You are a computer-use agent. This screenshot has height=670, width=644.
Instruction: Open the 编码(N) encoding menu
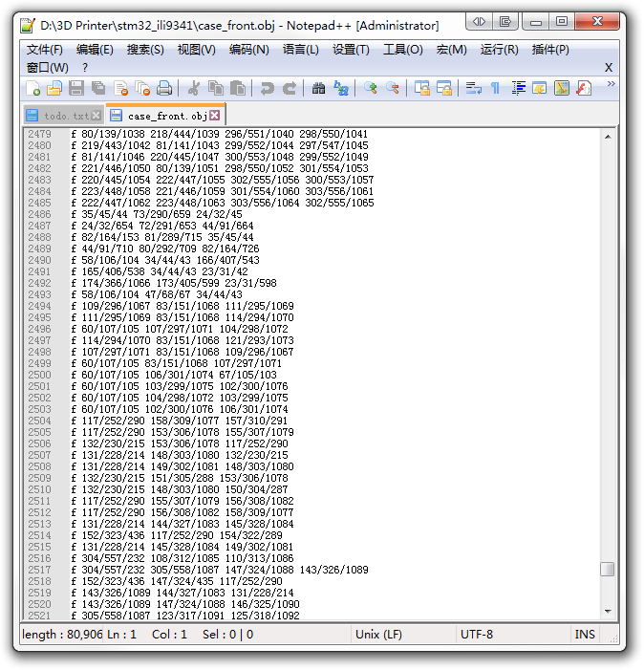(x=248, y=50)
